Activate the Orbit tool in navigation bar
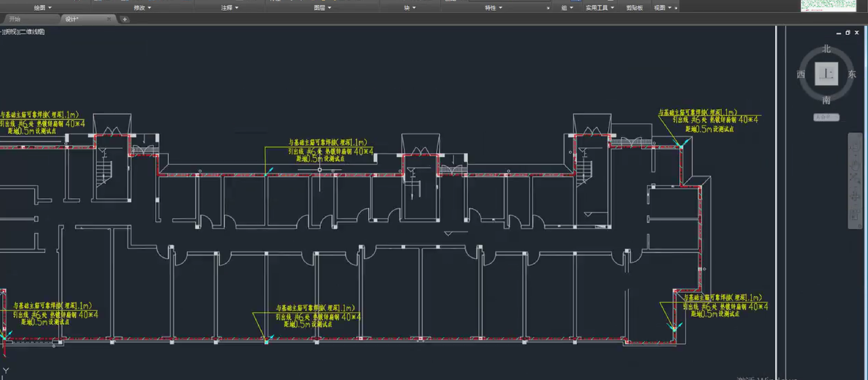868x380 pixels. pyautogui.click(x=855, y=196)
